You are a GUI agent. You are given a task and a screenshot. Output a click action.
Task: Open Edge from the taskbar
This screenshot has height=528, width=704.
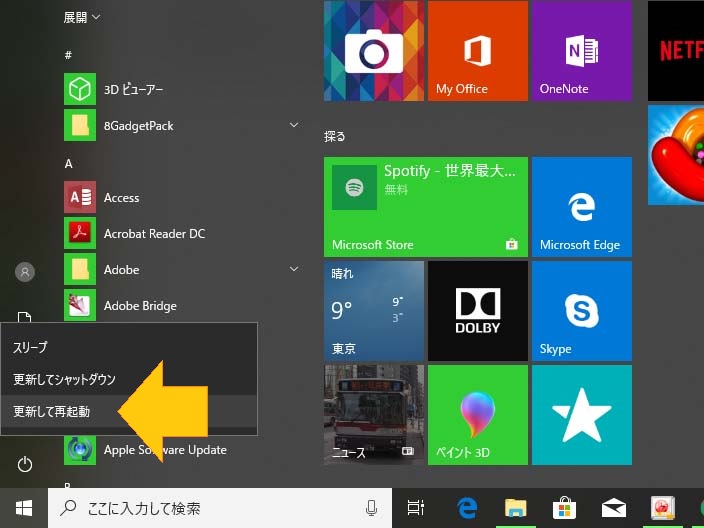(x=467, y=508)
